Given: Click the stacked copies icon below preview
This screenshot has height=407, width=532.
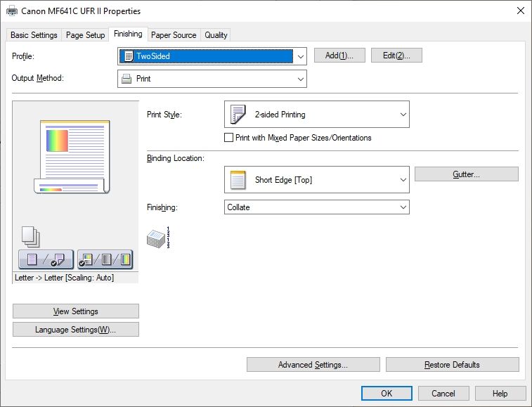Looking at the screenshot, I should click(30, 236).
